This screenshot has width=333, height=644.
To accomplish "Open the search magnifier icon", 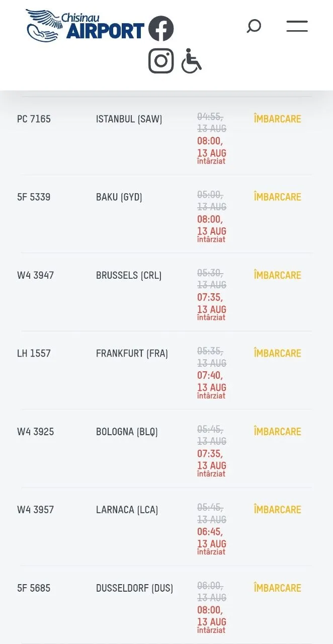I will point(254,26).
